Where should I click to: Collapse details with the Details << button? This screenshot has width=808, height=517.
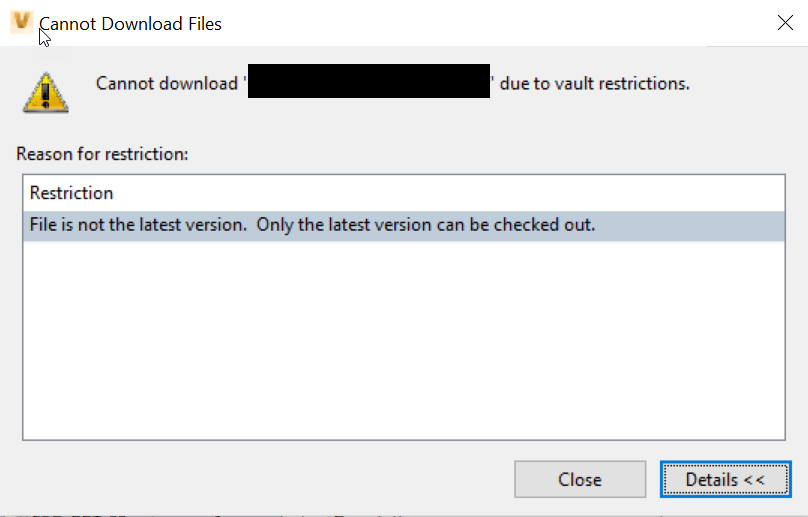[725, 480]
